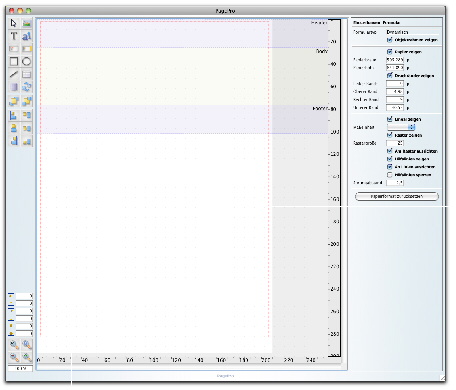The image size is (456, 390).
Task: Toggle the Hilfslinien zeigen checkbox
Action: 389,159
